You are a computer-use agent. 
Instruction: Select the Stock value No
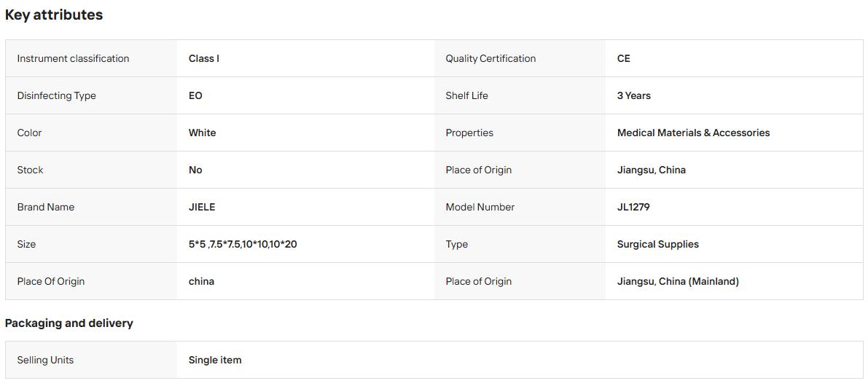[195, 170]
